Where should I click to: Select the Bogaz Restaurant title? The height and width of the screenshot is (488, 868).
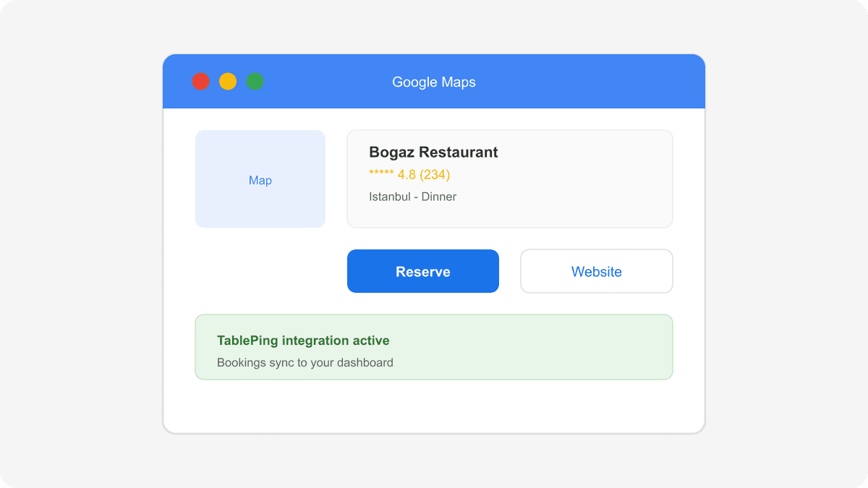pos(433,153)
